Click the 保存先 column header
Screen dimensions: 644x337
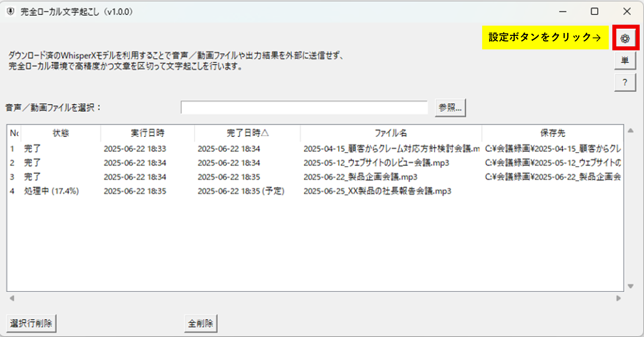552,133
